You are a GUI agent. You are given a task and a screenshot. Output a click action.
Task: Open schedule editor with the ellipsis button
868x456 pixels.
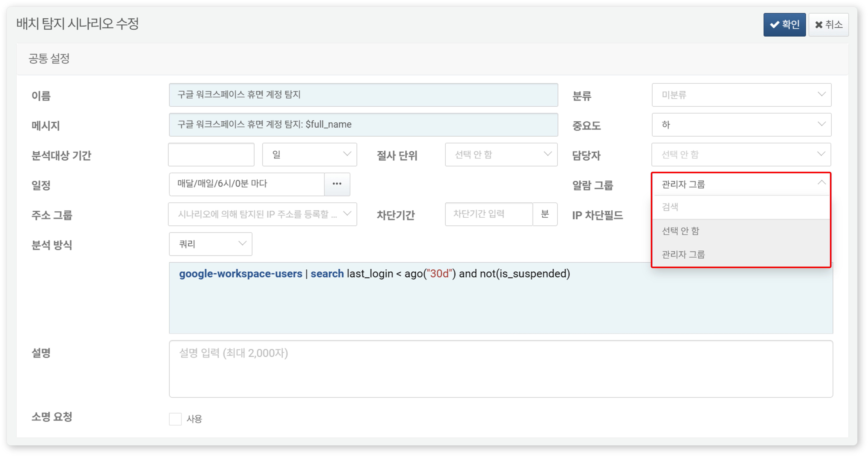pyautogui.click(x=337, y=184)
